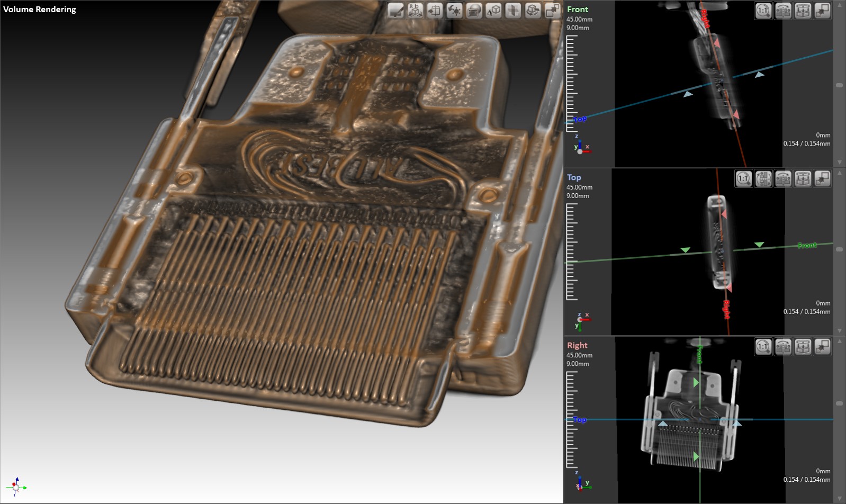This screenshot has height=504, width=846.
Task: Reset Right view zoom to 1:1
Action: point(763,347)
